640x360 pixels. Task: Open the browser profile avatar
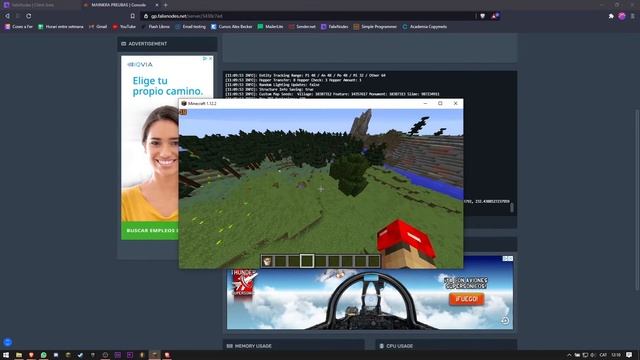coord(622,16)
